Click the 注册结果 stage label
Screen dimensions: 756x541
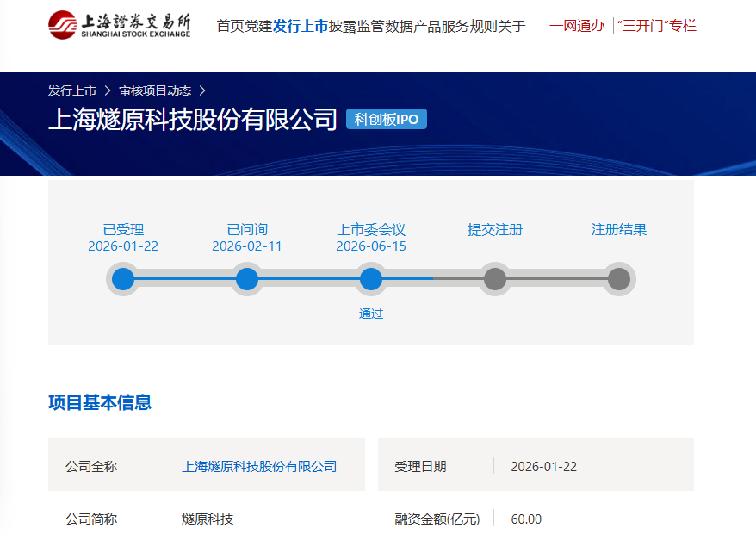618,229
